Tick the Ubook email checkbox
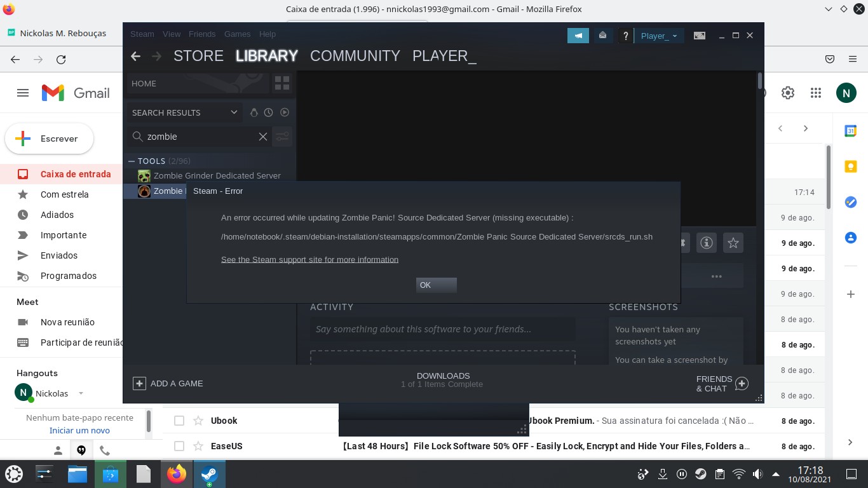Viewport: 868px width, 488px height. coord(179,421)
